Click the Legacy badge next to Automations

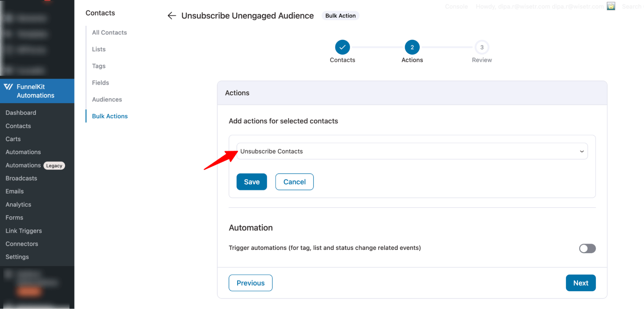tap(54, 165)
